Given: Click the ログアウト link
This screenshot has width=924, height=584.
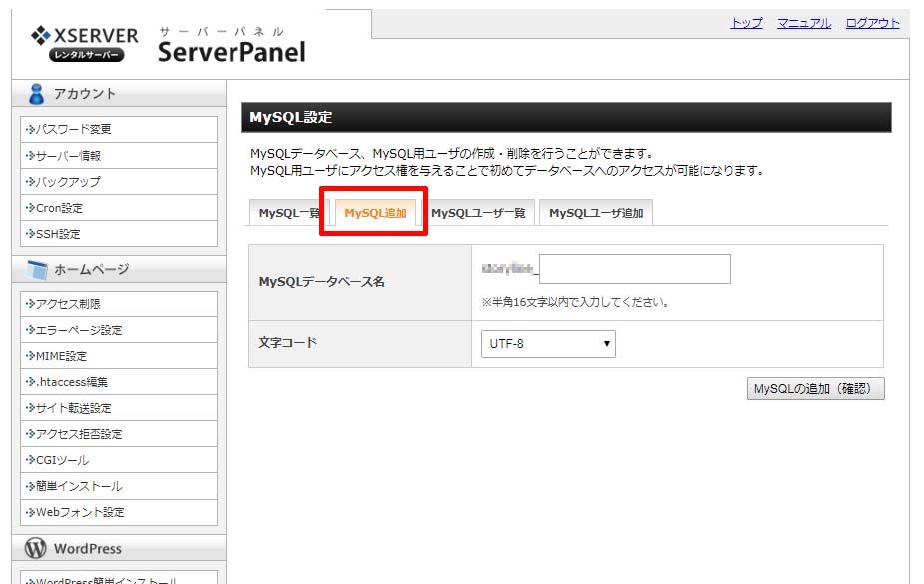Looking at the screenshot, I should tap(872, 23).
